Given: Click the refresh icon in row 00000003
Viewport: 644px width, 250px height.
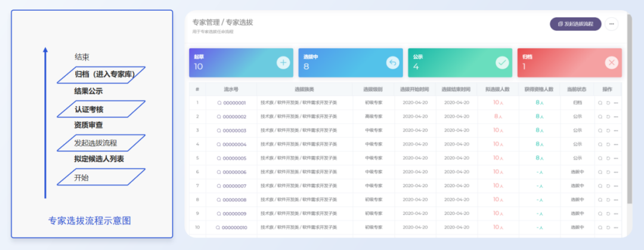Looking at the screenshot, I should click(x=608, y=130).
